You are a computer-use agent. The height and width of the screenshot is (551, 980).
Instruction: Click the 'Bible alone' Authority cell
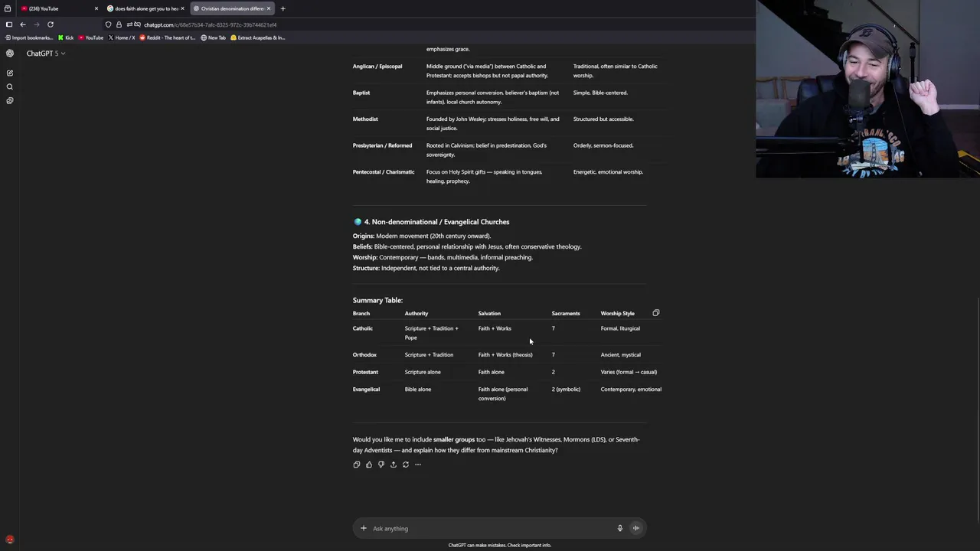tap(418, 389)
